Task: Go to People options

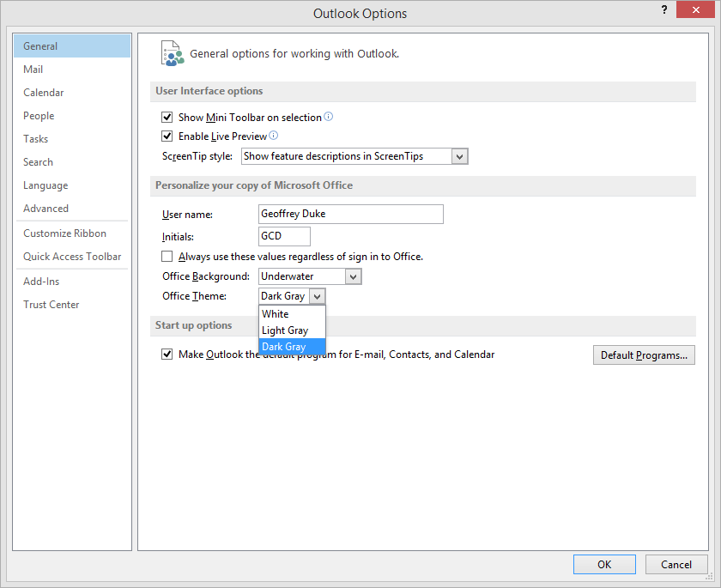Action: coord(72,116)
